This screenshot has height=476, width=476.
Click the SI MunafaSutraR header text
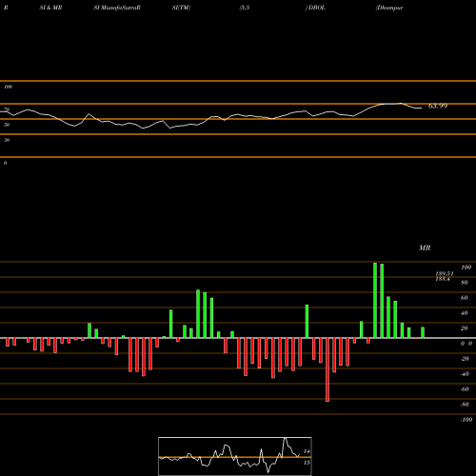(117, 8)
